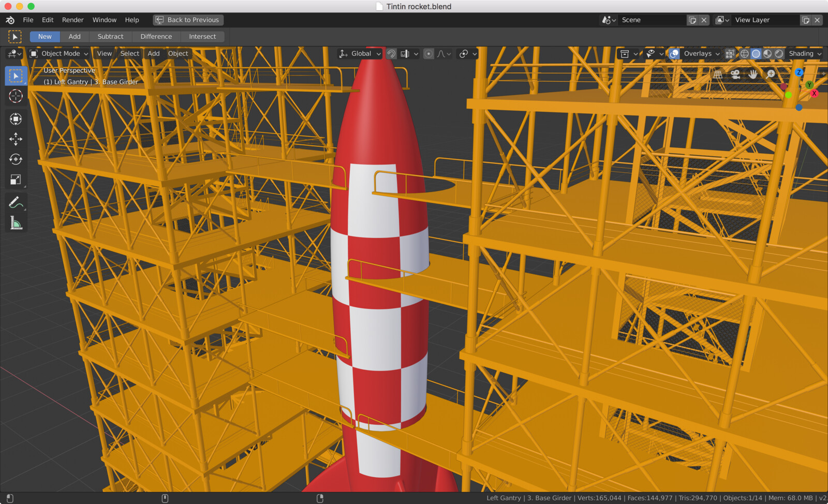828x504 pixels.
Task: Open the Object Mode dropdown
Action: coord(58,53)
